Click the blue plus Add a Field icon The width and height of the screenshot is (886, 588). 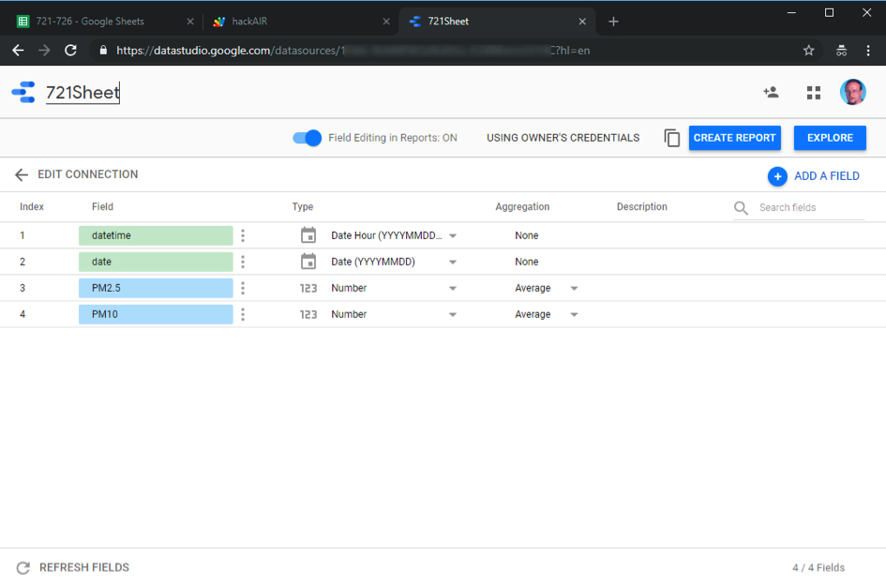[777, 176]
